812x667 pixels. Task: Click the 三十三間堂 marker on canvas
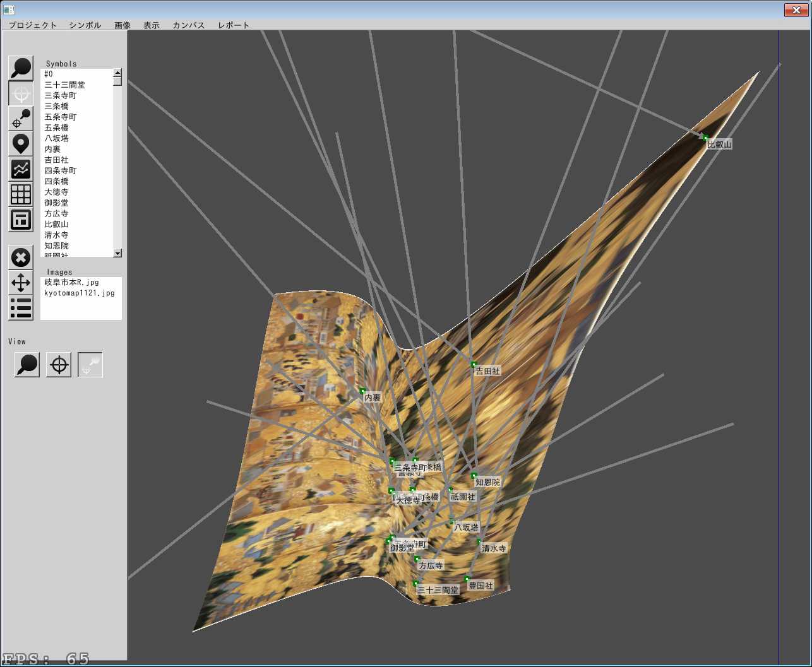[415, 584]
